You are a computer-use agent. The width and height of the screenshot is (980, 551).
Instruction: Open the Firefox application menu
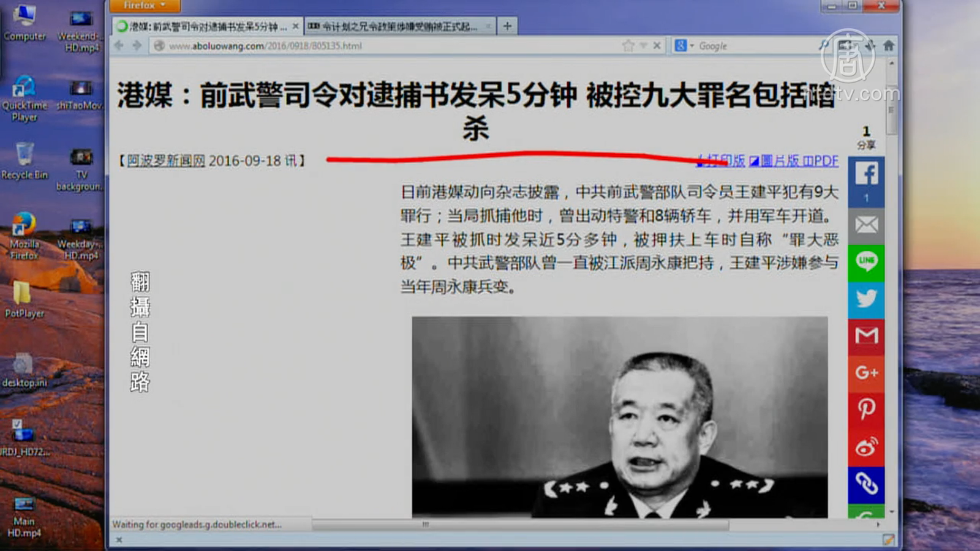point(145,6)
